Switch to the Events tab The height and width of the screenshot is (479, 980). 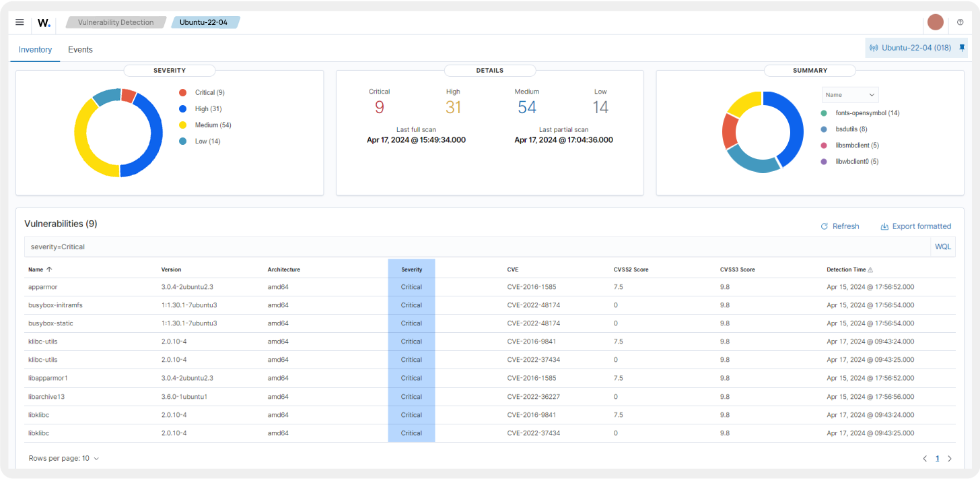point(80,50)
